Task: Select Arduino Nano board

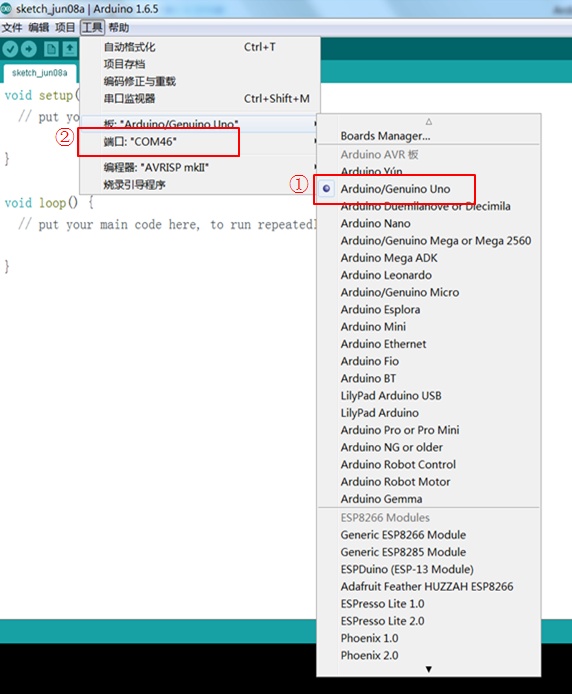Action: click(429, 224)
